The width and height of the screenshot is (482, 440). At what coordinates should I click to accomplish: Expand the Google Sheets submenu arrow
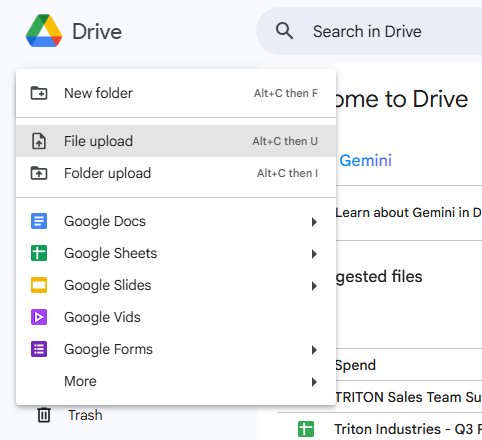tap(314, 254)
